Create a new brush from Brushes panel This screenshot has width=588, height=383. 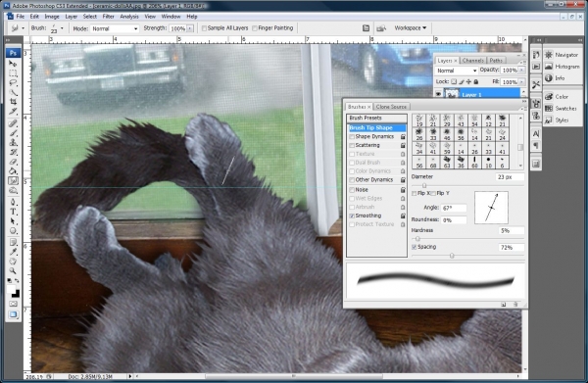tap(504, 305)
